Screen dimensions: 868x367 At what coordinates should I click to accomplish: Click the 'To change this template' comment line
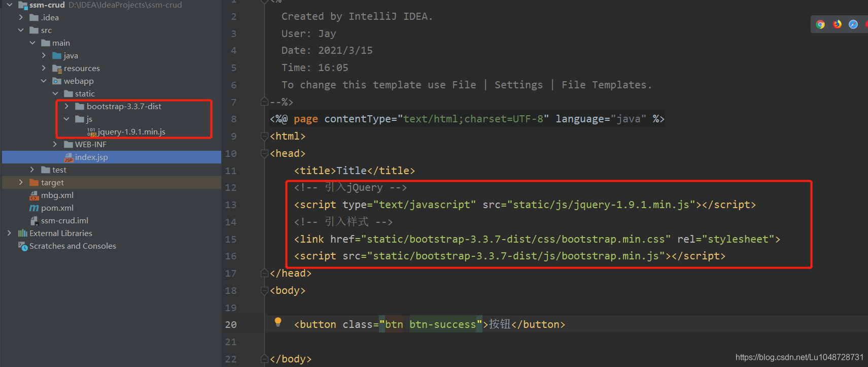467,85
